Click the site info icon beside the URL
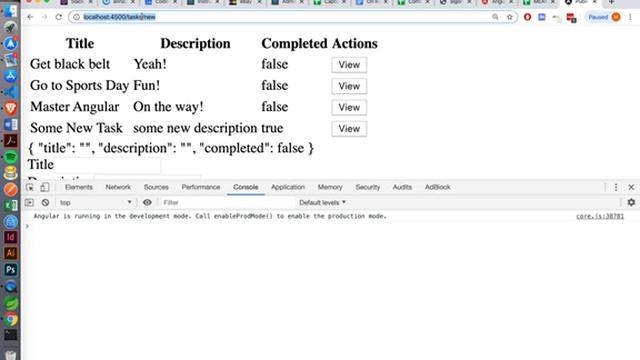The height and width of the screenshot is (360, 640). point(76,17)
